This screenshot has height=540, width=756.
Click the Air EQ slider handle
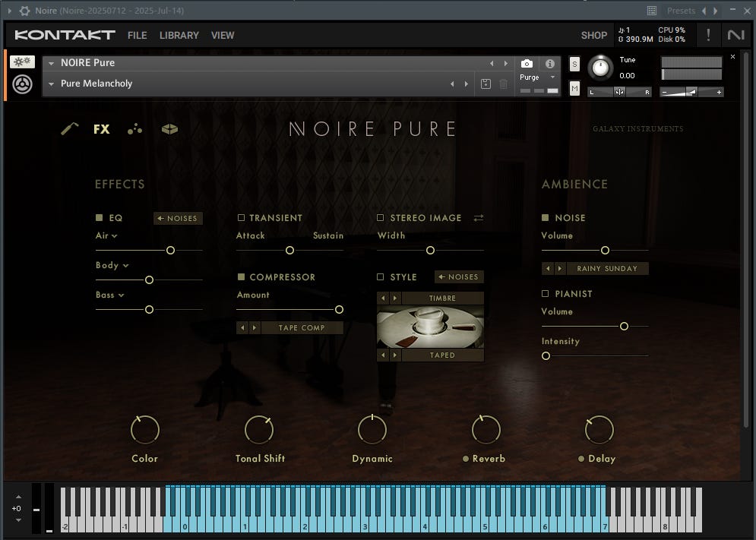tap(170, 250)
